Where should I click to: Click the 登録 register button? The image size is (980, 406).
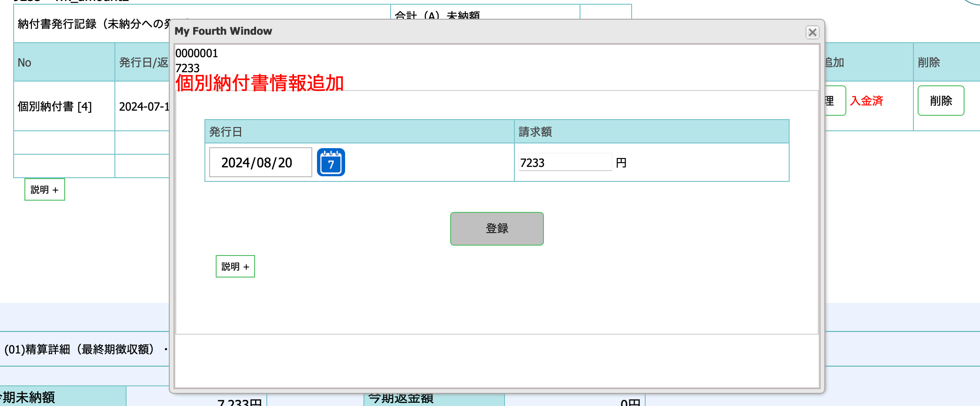(x=497, y=229)
